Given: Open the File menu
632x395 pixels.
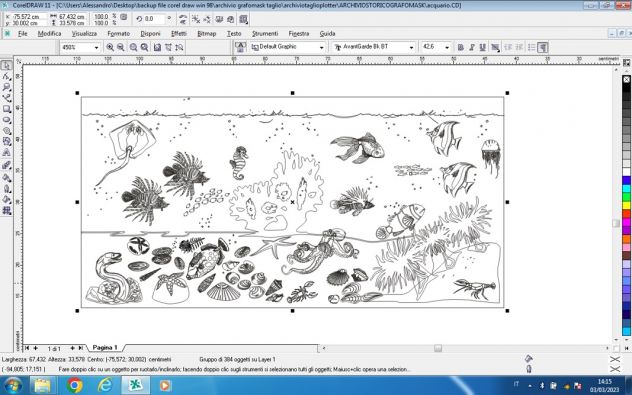Looking at the screenshot, I should [23, 33].
